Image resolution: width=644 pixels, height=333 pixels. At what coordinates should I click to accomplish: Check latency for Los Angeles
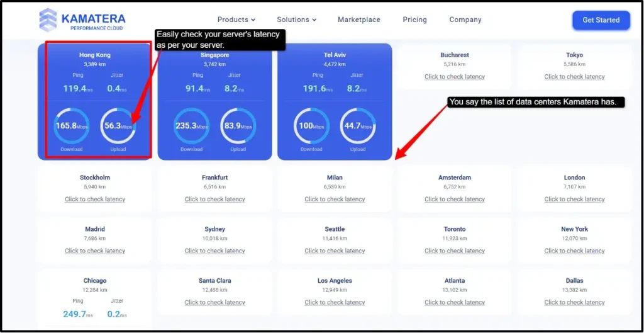coord(335,302)
